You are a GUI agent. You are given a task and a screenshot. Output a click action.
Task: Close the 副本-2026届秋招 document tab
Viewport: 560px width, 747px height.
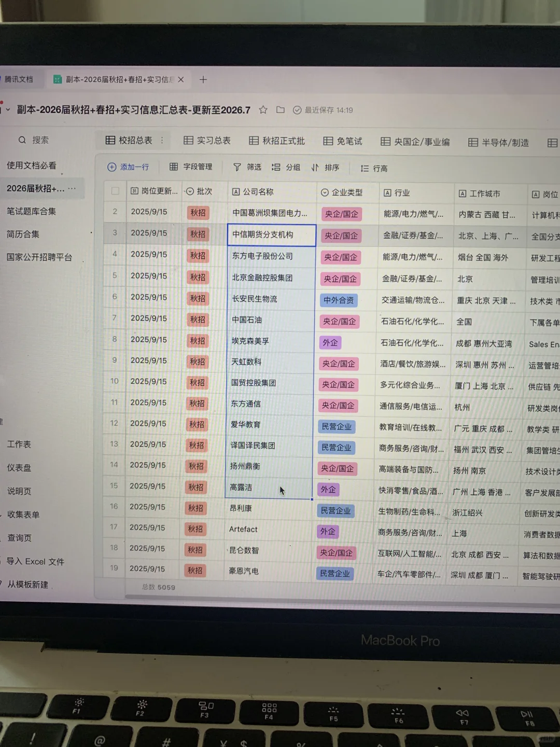pos(181,79)
